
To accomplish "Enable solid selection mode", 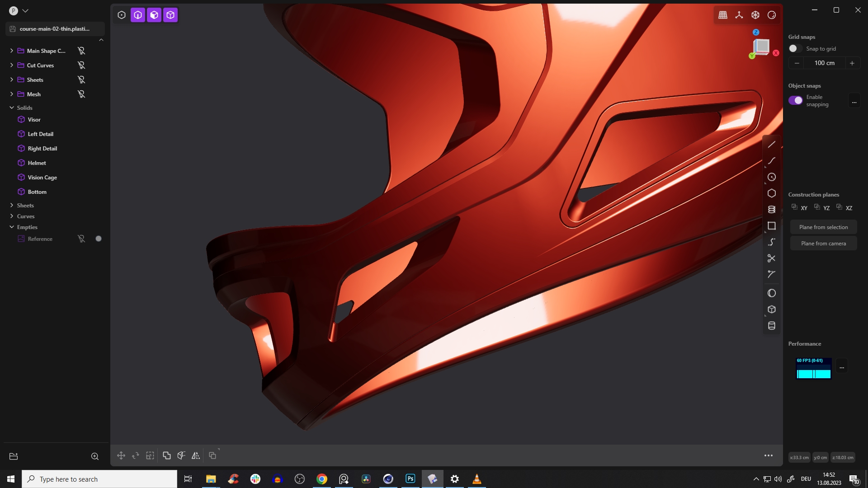I will click(x=170, y=14).
